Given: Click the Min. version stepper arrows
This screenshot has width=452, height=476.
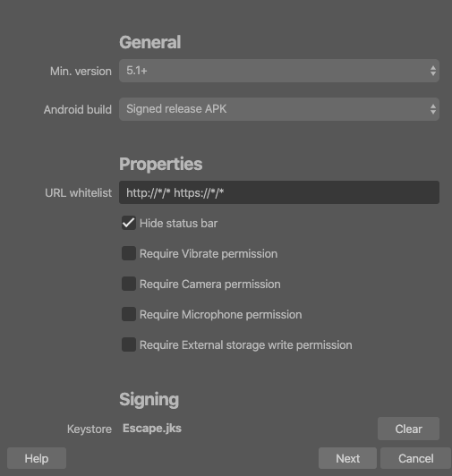Looking at the screenshot, I should [433, 71].
